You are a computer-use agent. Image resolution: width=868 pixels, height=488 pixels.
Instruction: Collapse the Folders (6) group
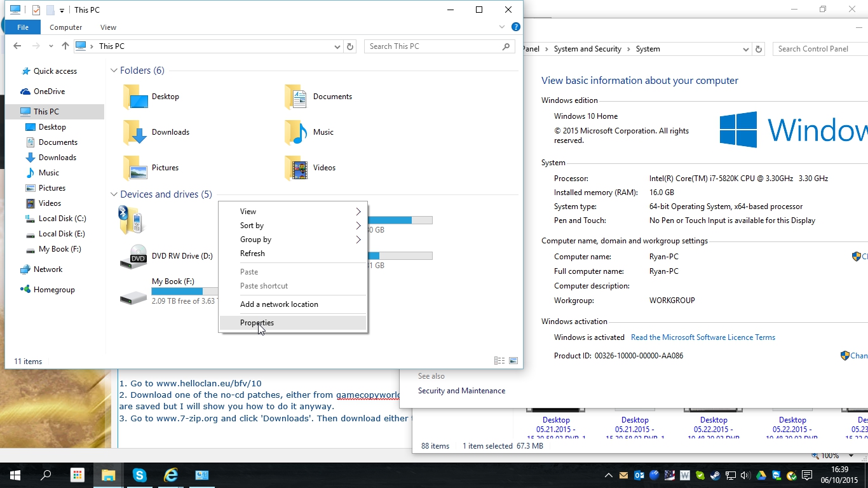coord(114,71)
